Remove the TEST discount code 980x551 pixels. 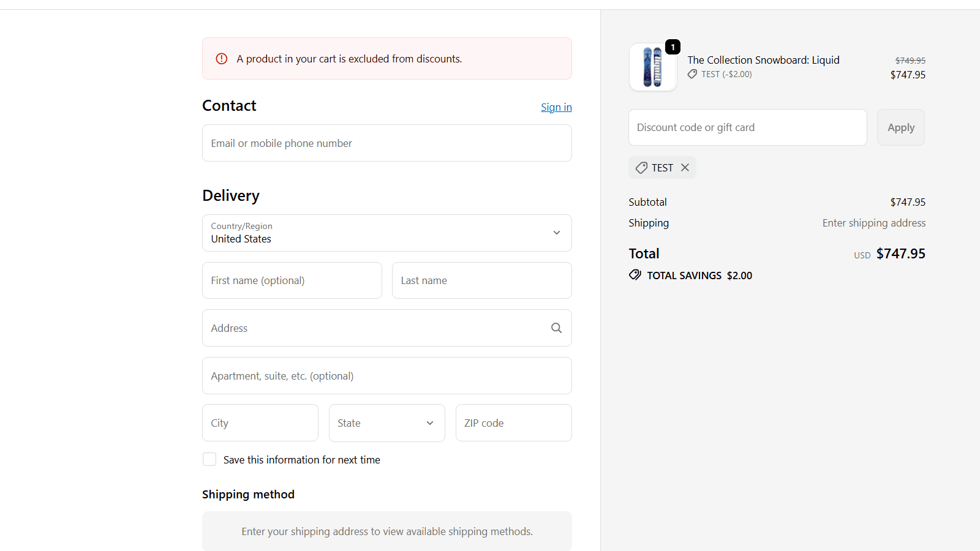(685, 167)
